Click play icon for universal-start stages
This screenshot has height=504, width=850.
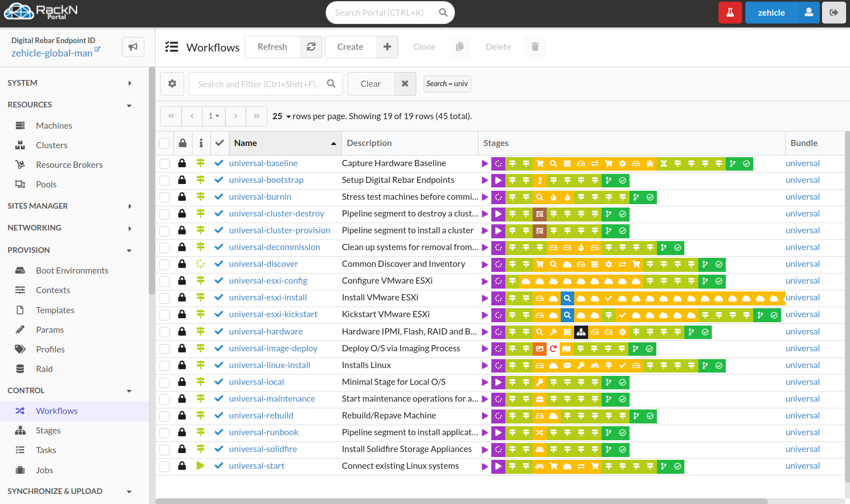click(485, 467)
